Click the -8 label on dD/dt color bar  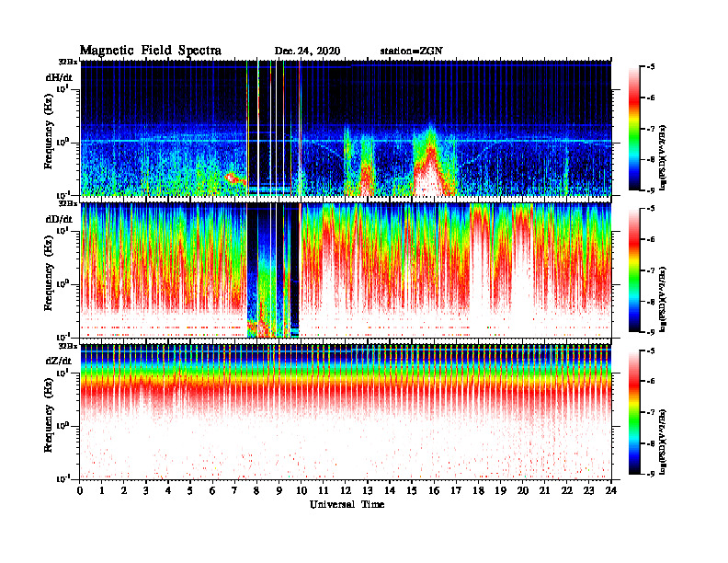click(651, 301)
